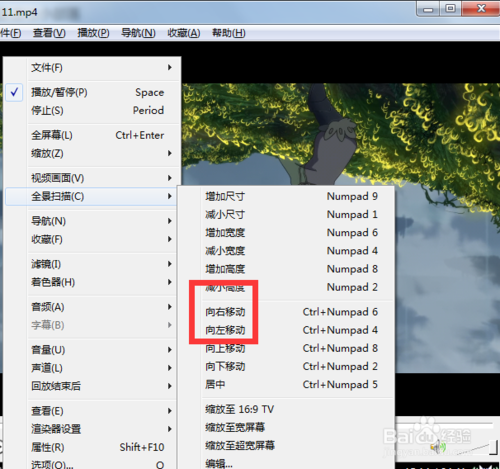Click the speaker volume icon

438,447
